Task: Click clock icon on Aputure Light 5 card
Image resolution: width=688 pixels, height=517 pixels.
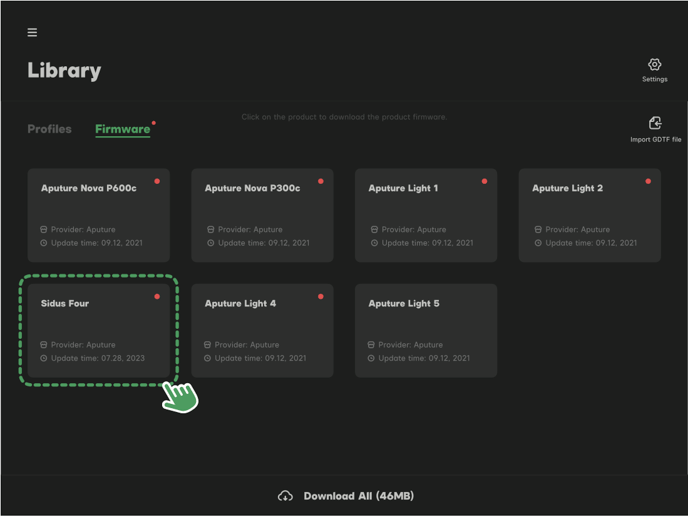Action: pyautogui.click(x=371, y=358)
